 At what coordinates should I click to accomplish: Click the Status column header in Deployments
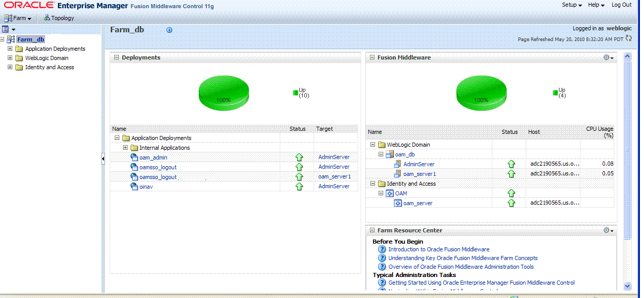(x=298, y=129)
